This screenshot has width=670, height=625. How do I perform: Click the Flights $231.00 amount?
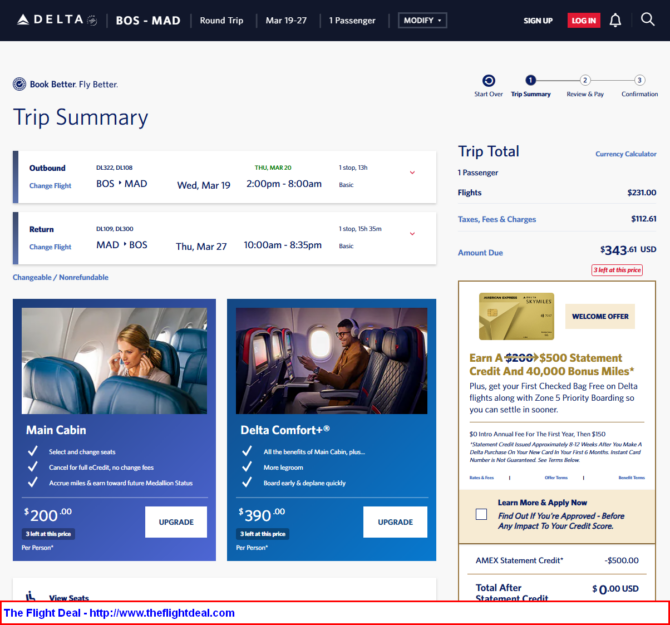click(x=641, y=193)
